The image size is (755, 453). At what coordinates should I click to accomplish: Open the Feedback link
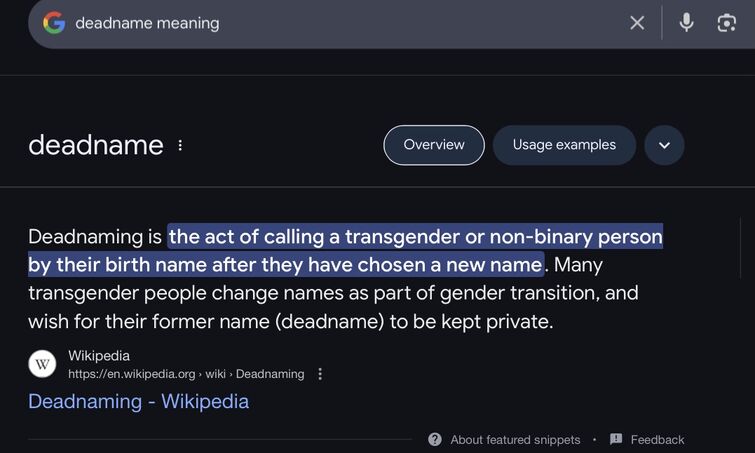(x=657, y=440)
